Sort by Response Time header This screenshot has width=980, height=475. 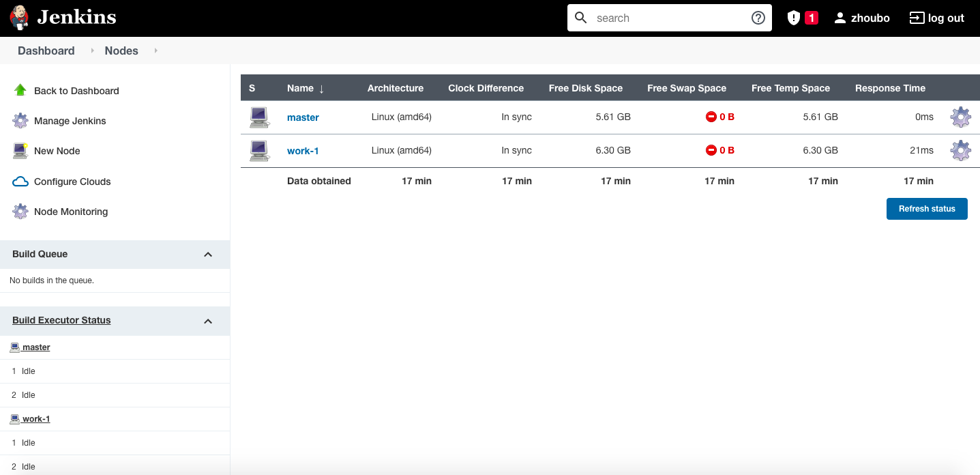click(891, 88)
